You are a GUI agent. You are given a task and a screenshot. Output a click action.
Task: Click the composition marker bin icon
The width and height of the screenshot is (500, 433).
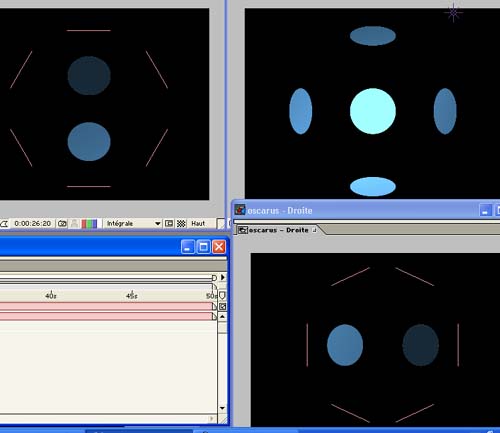click(223, 295)
